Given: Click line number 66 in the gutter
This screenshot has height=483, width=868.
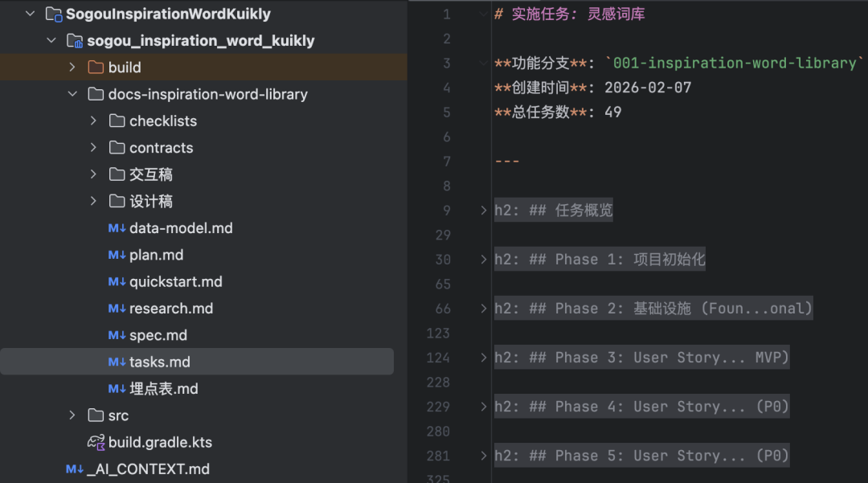Looking at the screenshot, I should tap(443, 309).
